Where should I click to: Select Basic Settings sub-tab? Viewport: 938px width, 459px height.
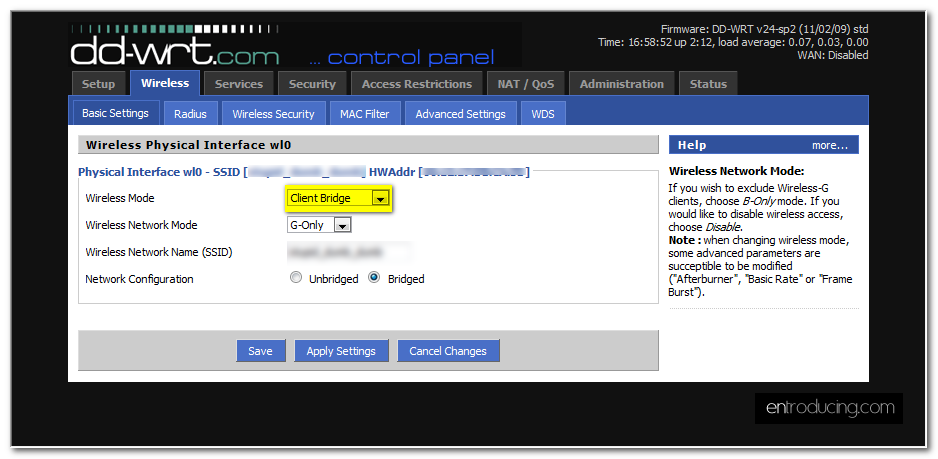[115, 113]
